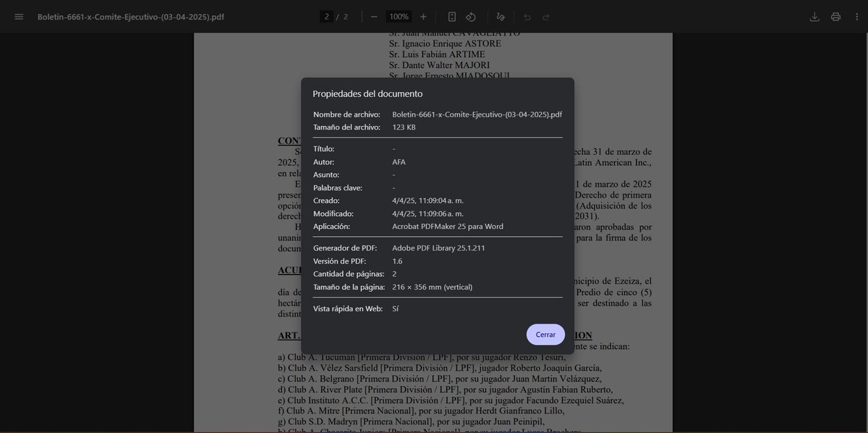Click the Acrobat PDFMaker application text

click(x=448, y=226)
